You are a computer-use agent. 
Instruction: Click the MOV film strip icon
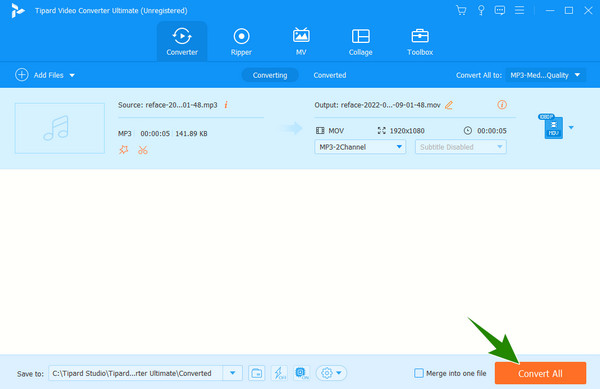(320, 130)
